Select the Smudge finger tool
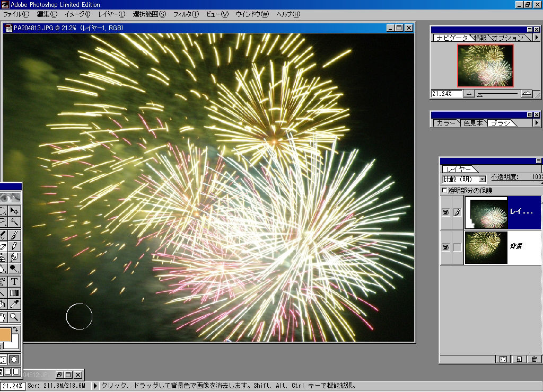Screen dimensions: 543x392 (x=14, y=257)
